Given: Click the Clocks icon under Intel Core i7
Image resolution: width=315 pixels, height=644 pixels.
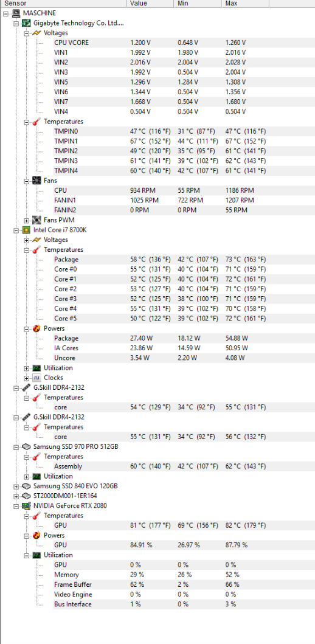Looking at the screenshot, I should click(37, 378).
